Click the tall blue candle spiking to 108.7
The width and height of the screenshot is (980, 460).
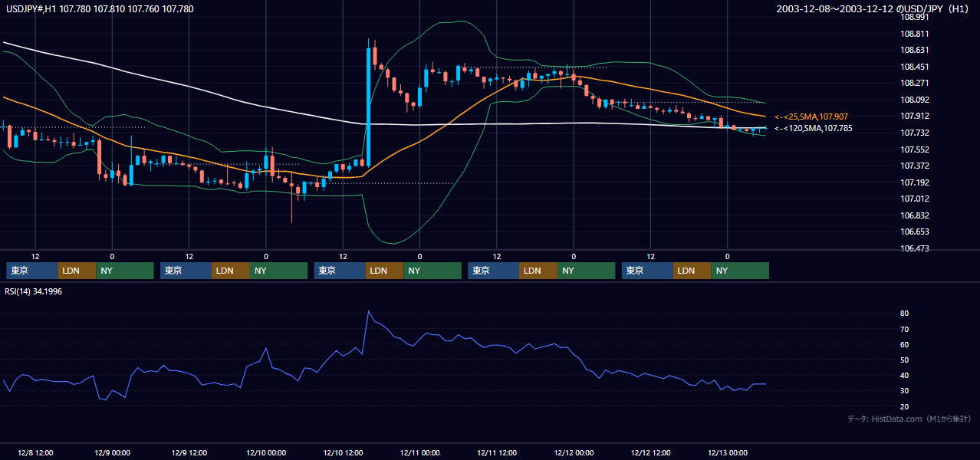click(x=368, y=107)
